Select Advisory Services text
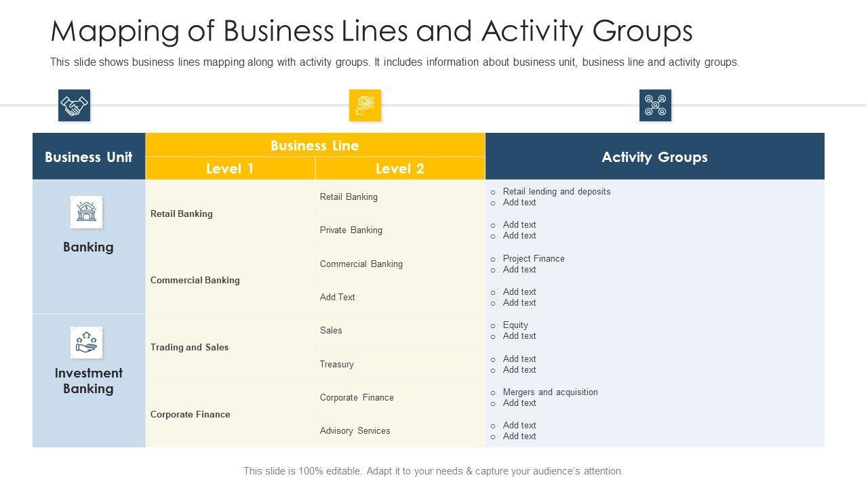Viewport: 868px width, 488px height. click(355, 430)
